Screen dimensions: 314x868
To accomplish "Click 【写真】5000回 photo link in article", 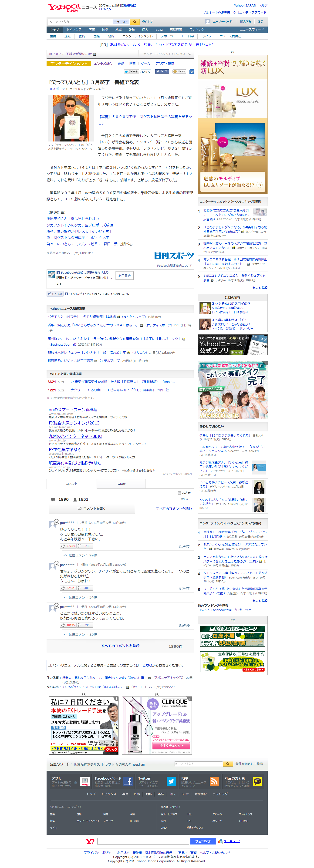I will [145, 120].
